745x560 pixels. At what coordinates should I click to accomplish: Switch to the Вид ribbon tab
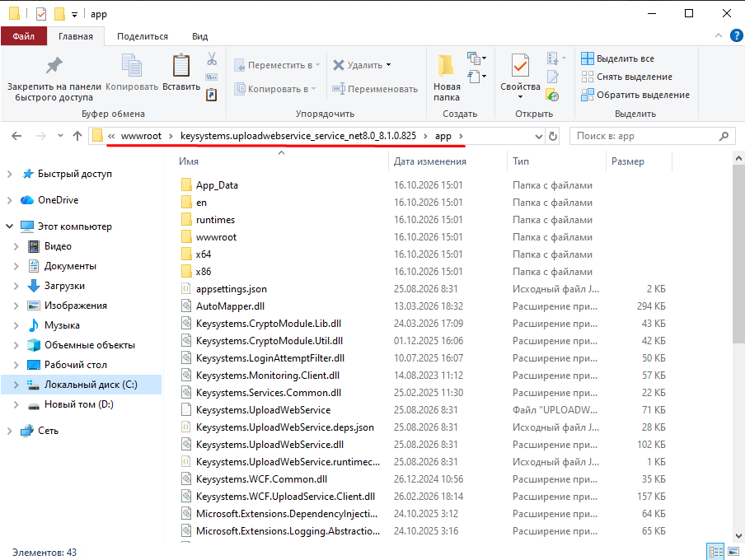200,36
